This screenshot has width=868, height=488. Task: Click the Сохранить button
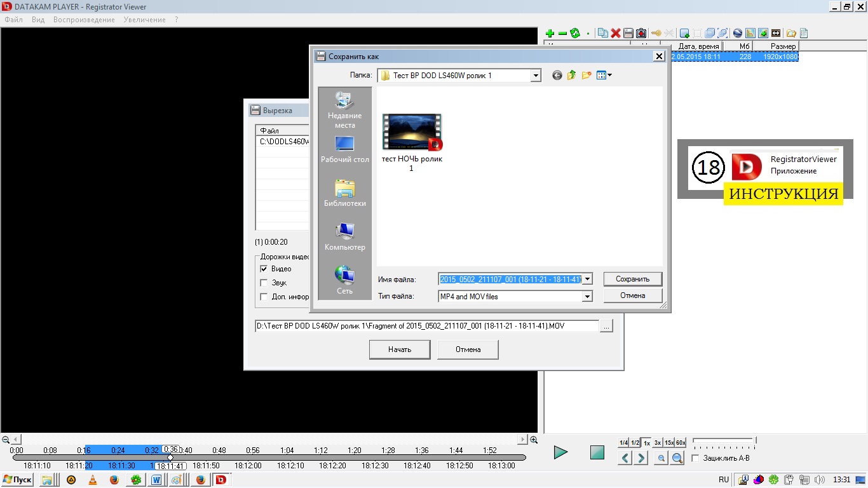tap(632, 279)
